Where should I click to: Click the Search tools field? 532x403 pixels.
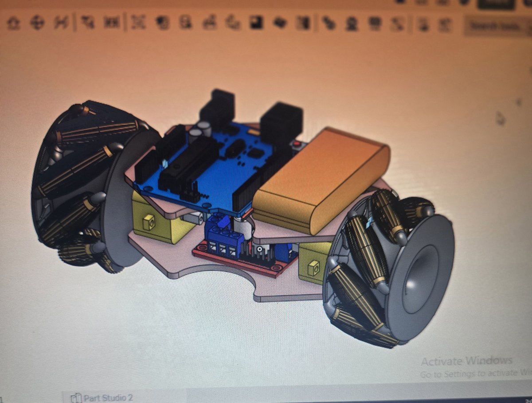pos(497,27)
